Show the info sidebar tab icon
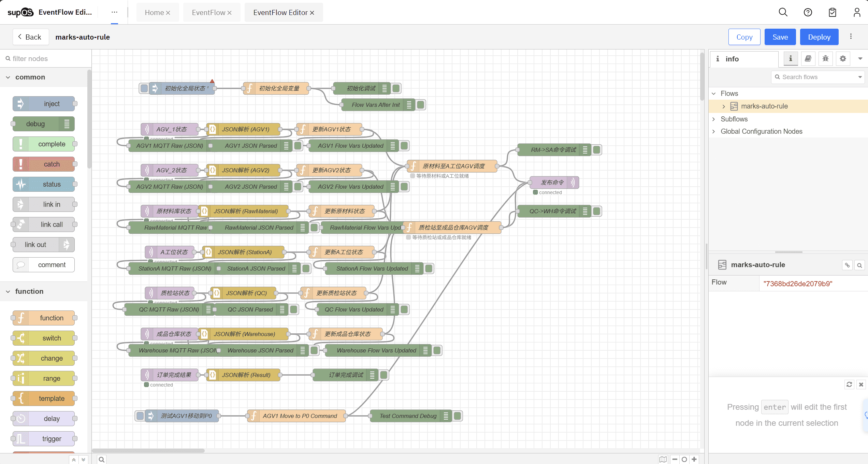This screenshot has width=868, height=464. pos(791,59)
